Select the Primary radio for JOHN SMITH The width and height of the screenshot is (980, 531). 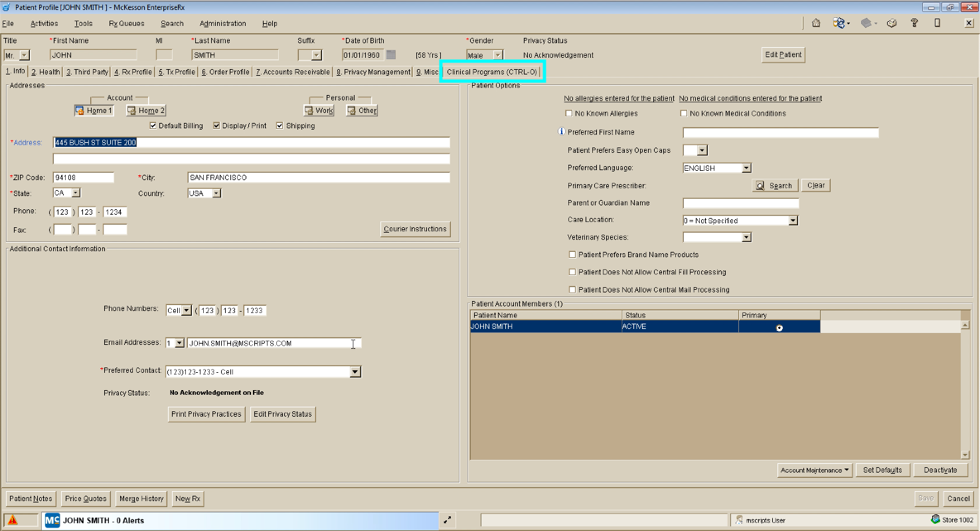[x=779, y=327]
